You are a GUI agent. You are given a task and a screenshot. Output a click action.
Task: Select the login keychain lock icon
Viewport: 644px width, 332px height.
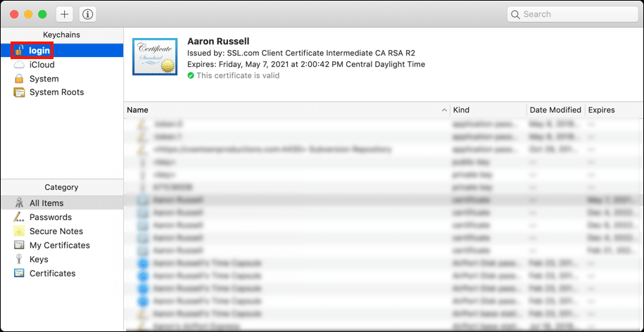[x=20, y=51]
